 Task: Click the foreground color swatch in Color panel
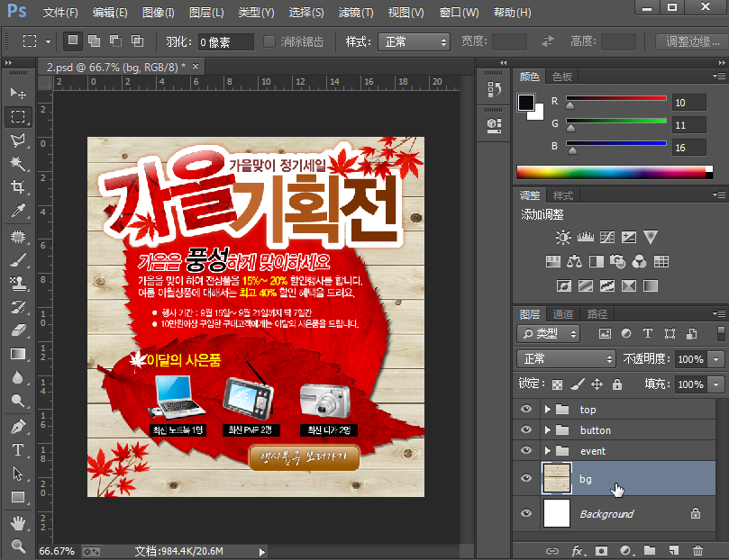pyautogui.click(x=526, y=103)
